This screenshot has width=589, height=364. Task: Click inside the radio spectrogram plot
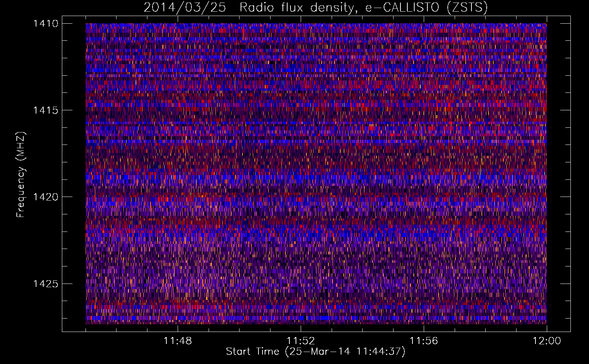click(316, 174)
